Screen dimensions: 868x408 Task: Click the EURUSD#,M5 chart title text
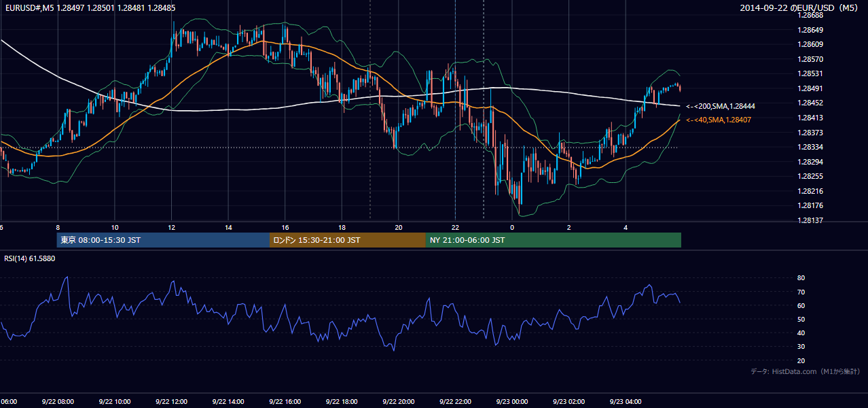(90, 8)
